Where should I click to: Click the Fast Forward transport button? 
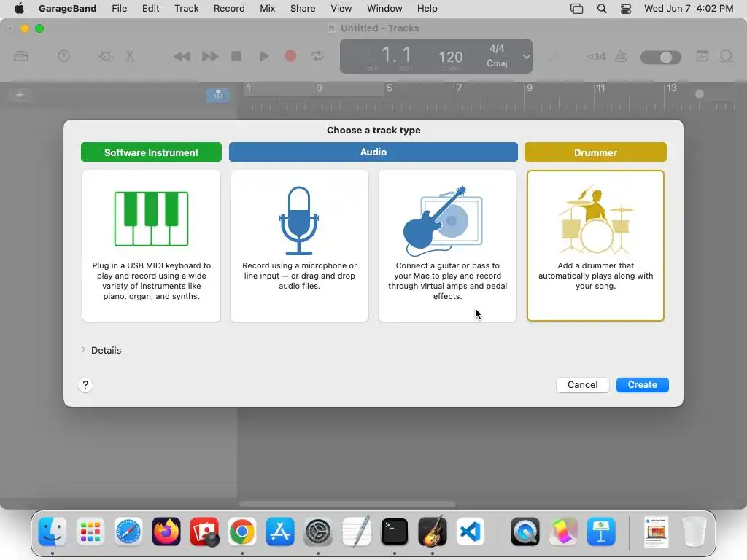point(210,57)
